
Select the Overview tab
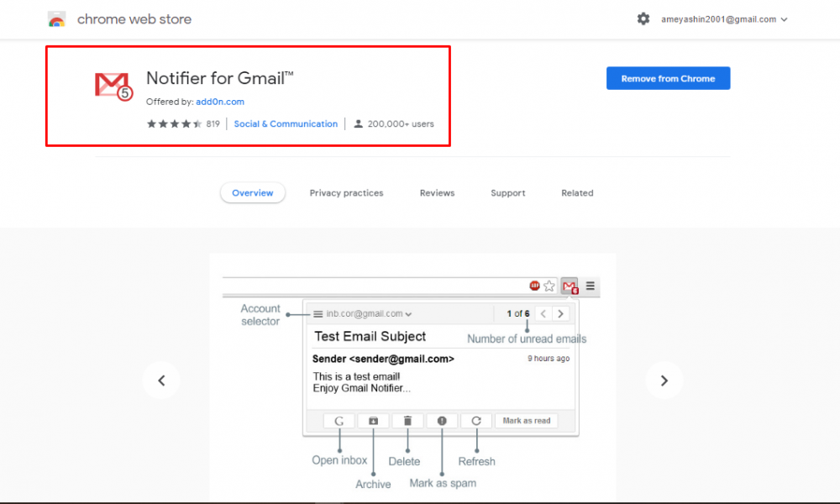253,193
